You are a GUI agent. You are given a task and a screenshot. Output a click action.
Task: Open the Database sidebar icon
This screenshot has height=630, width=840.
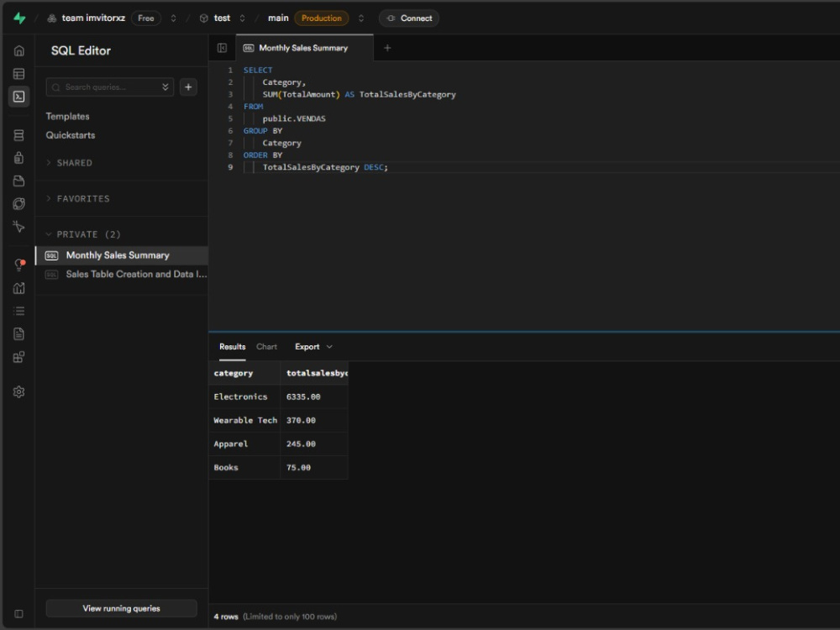point(18,135)
